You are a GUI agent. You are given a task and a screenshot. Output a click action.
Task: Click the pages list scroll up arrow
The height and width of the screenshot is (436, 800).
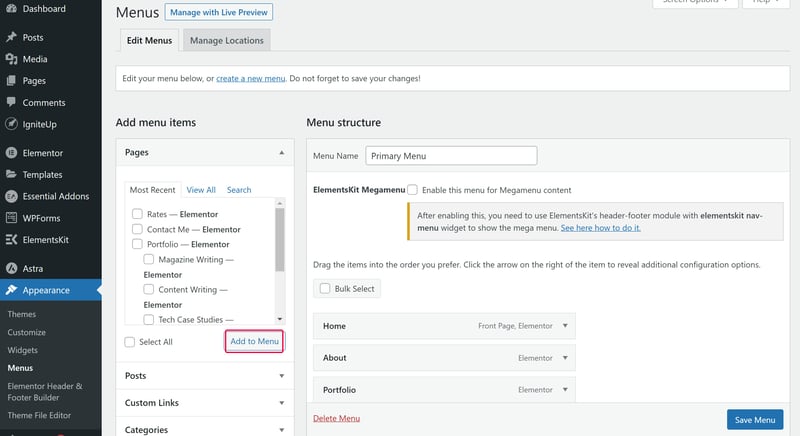point(280,203)
